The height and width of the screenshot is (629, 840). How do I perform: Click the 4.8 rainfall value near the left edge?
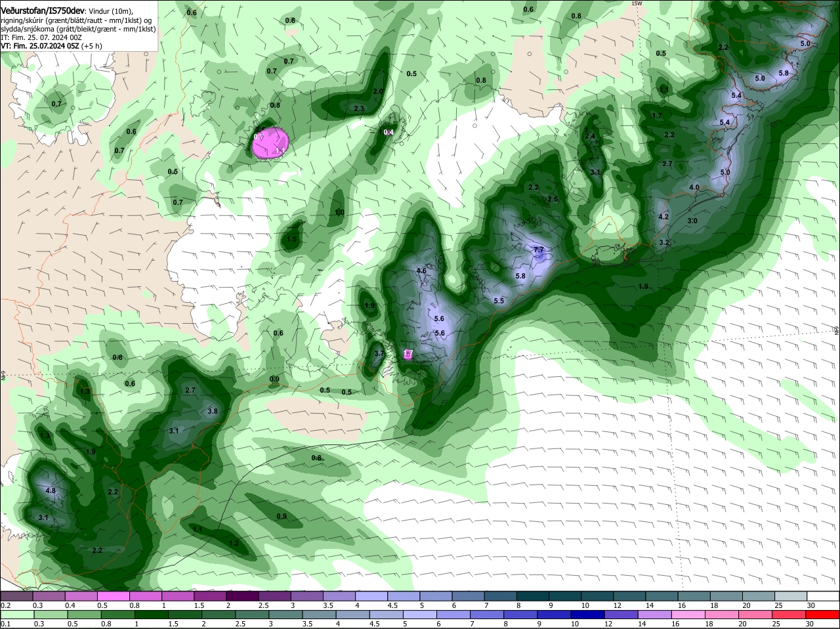pyautogui.click(x=51, y=490)
